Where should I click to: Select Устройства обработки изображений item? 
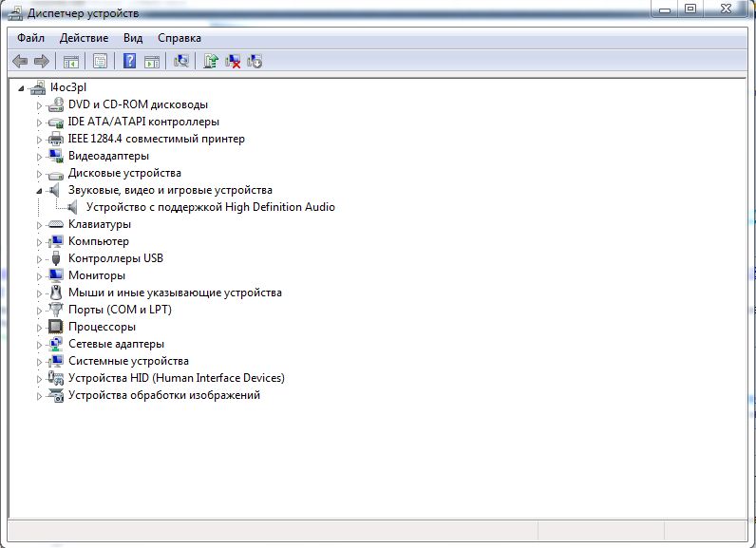tap(164, 395)
